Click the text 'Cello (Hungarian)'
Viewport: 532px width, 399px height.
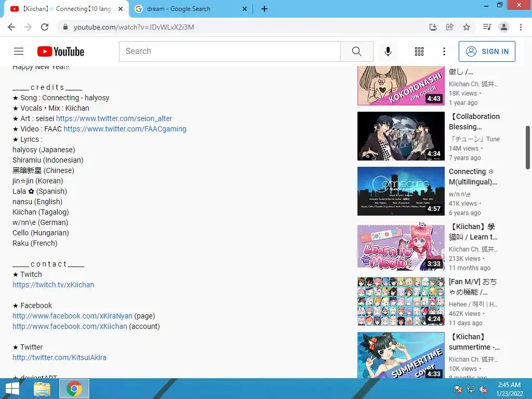coord(41,233)
